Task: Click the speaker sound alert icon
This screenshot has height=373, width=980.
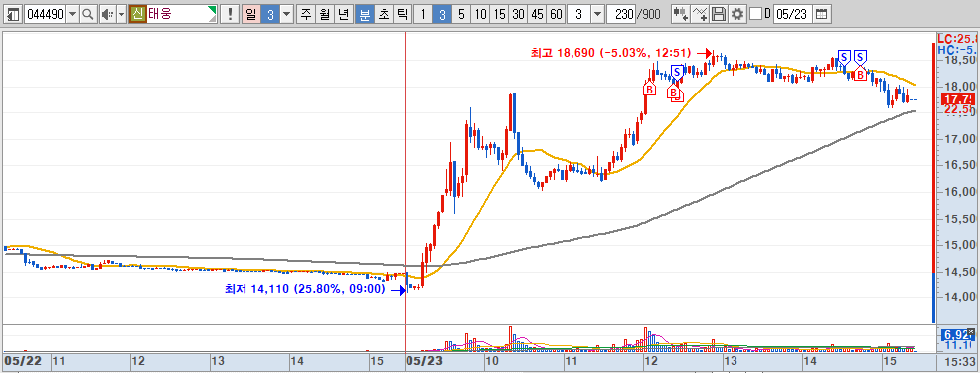Action: 107,14
